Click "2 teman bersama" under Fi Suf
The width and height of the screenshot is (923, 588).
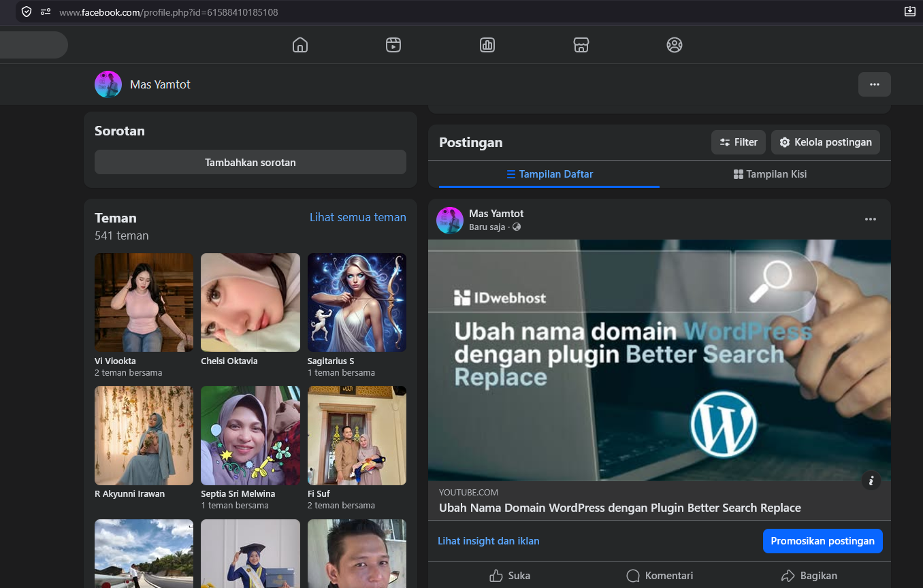pos(341,506)
